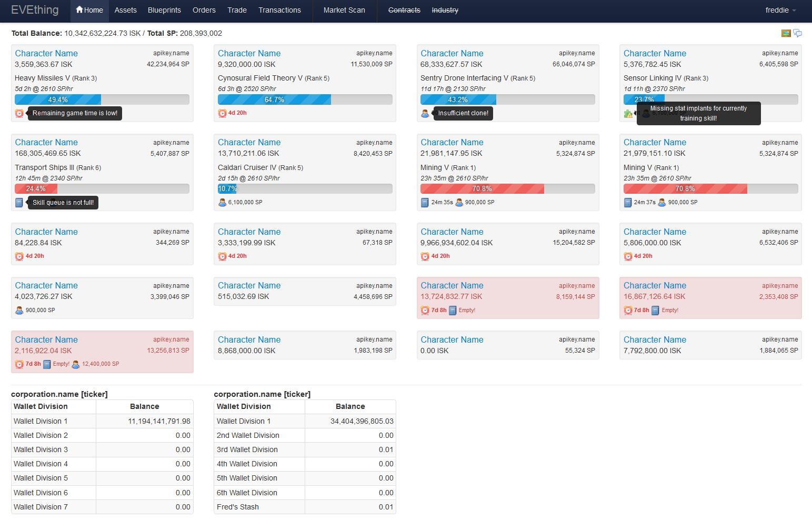The height and width of the screenshot is (520, 812).
Task: Click the clone icon next to 12,400,000 SP
Action: click(x=76, y=364)
